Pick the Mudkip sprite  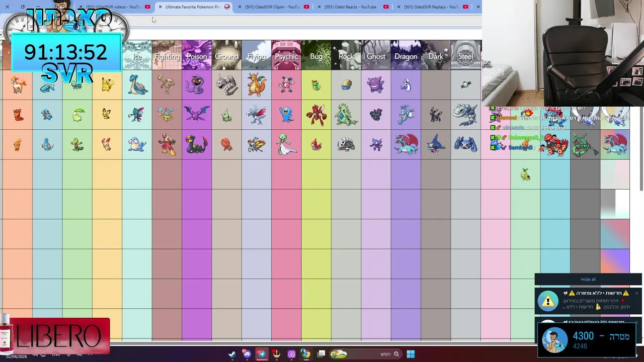[47, 145]
